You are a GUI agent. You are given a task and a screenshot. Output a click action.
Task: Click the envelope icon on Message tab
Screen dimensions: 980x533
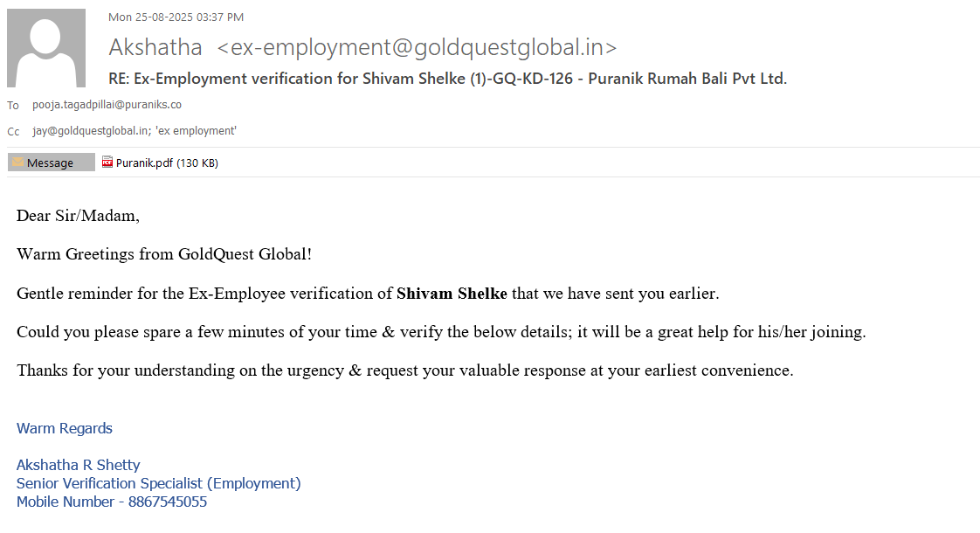17,163
